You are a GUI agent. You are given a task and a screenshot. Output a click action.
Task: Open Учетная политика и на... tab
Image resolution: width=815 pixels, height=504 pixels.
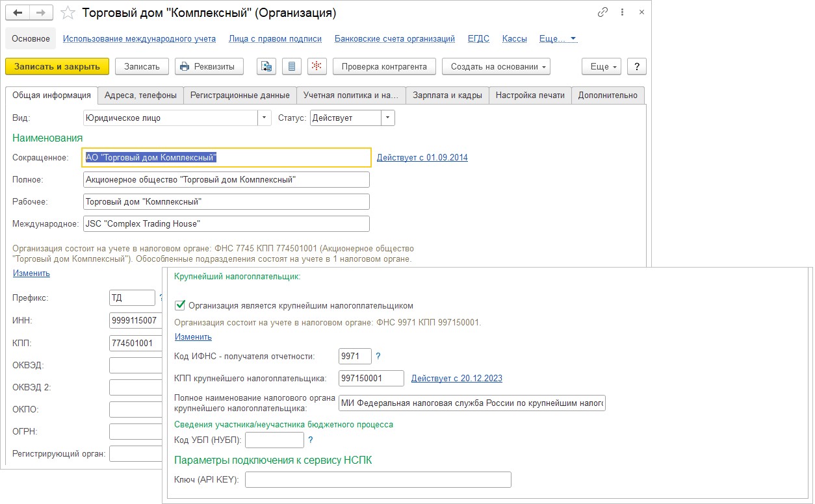click(351, 95)
